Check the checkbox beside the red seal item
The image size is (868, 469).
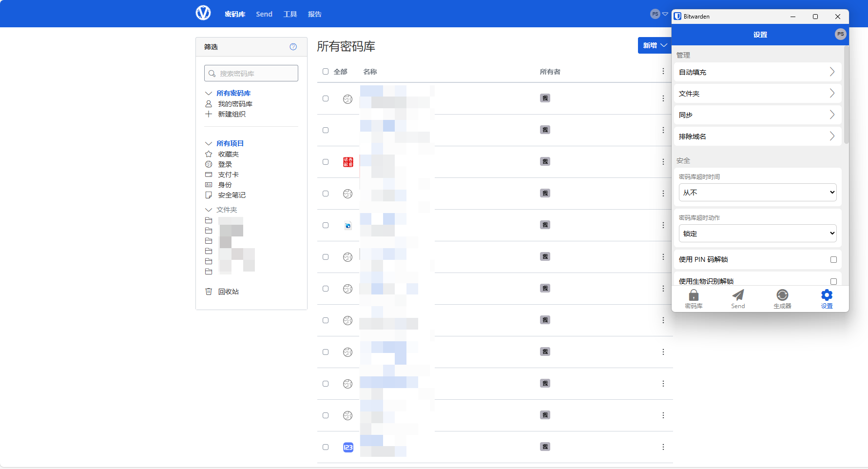(x=326, y=162)
